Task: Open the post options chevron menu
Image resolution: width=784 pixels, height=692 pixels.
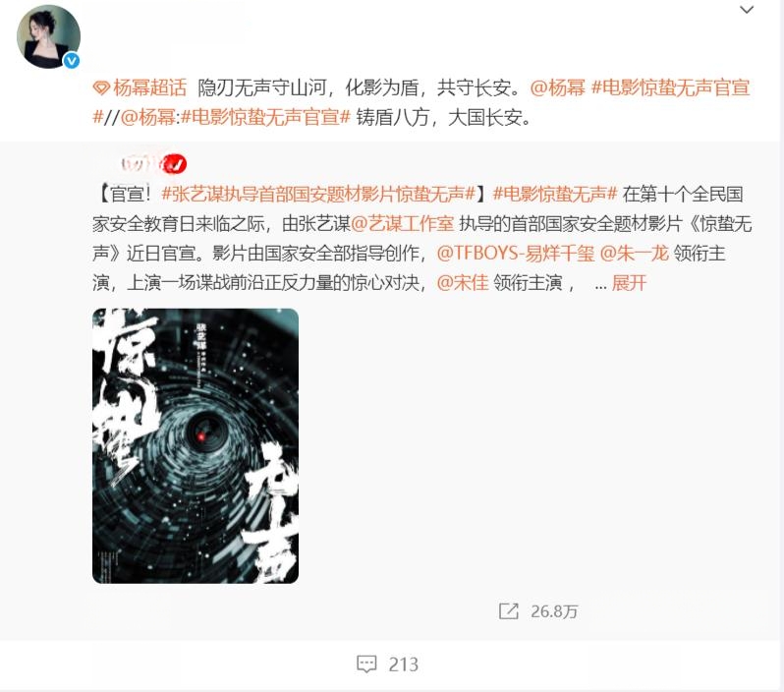Action: pyautogui.click(x=747, y=10)
